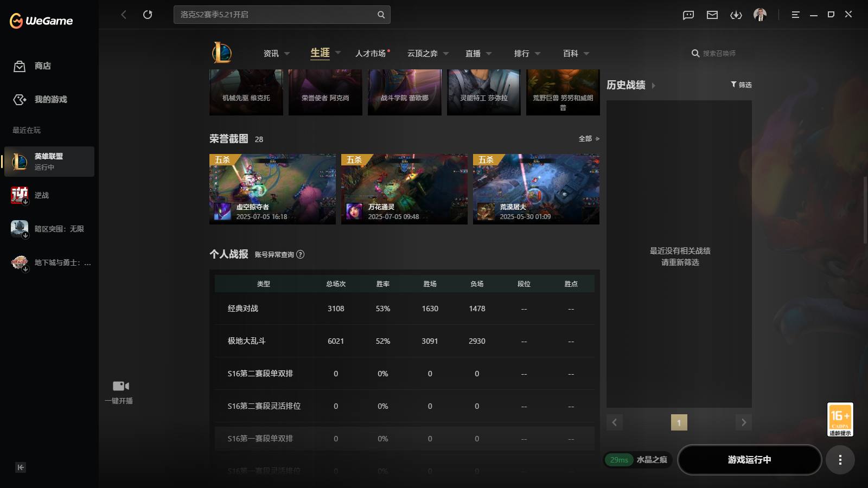Click the 游戏运行中 button
This screenshot has height=488, width=868.
(749, 460)
